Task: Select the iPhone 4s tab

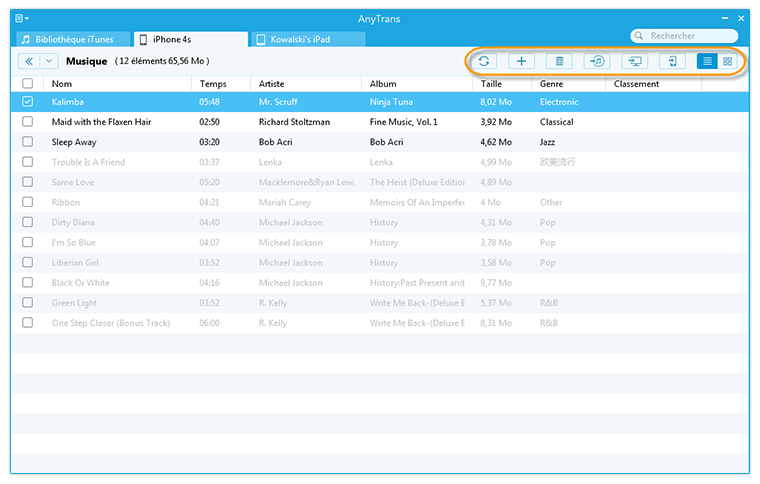Action: pyautogui.click(x=191, y=39)
